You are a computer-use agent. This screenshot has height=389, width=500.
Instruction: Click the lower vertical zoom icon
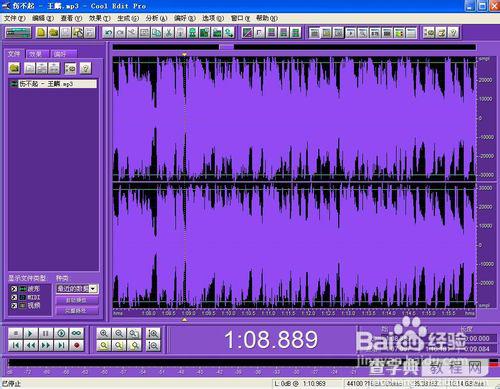(153, 345)
